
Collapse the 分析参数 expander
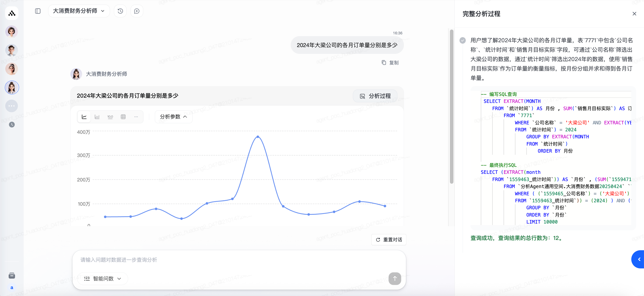tap(173, 117)
